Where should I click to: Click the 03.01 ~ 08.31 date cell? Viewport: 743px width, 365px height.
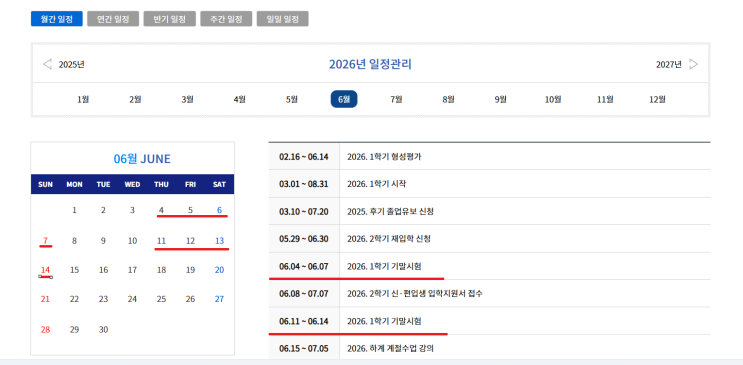(x=304, y=184)
